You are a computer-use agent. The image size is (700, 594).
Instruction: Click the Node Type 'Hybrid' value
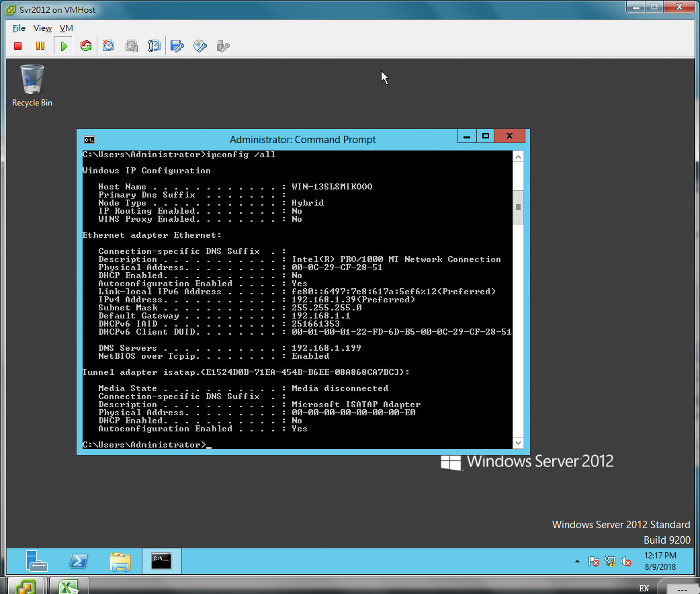pos(308,203)
